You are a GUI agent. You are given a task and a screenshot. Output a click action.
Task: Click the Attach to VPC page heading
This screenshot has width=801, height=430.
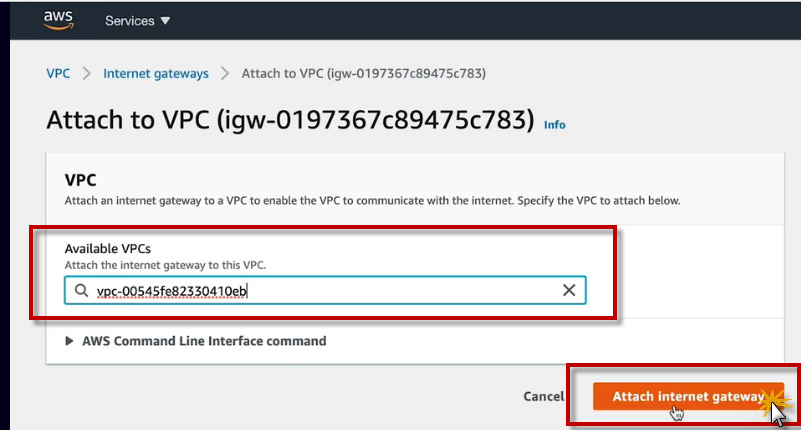pos(290,120)
